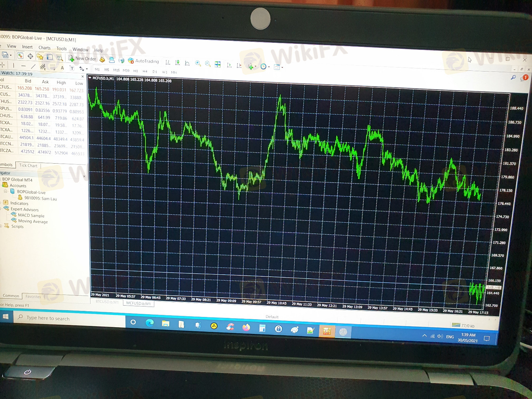Open the Tools menu
The image size is (532, 399).
click(62, 49)
